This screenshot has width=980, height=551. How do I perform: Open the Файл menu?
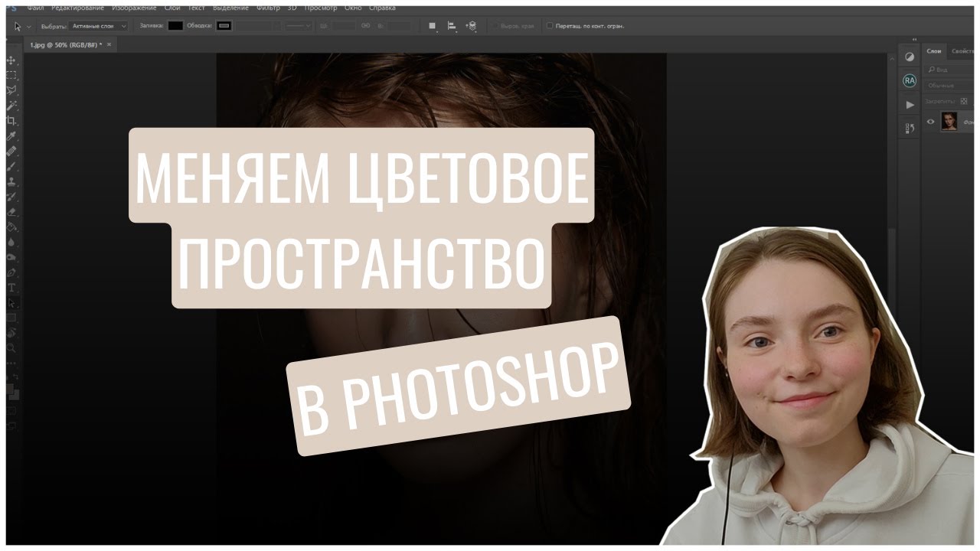pos(35,8)
